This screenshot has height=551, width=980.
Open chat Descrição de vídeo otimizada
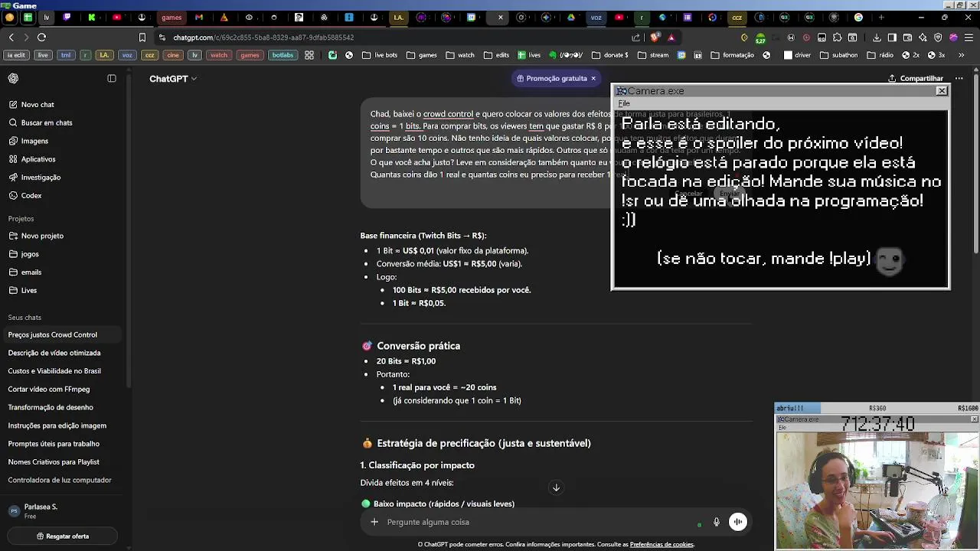pos(54,353)
